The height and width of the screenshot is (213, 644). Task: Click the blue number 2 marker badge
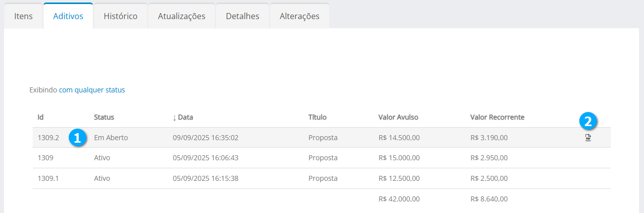click(588, 121)
